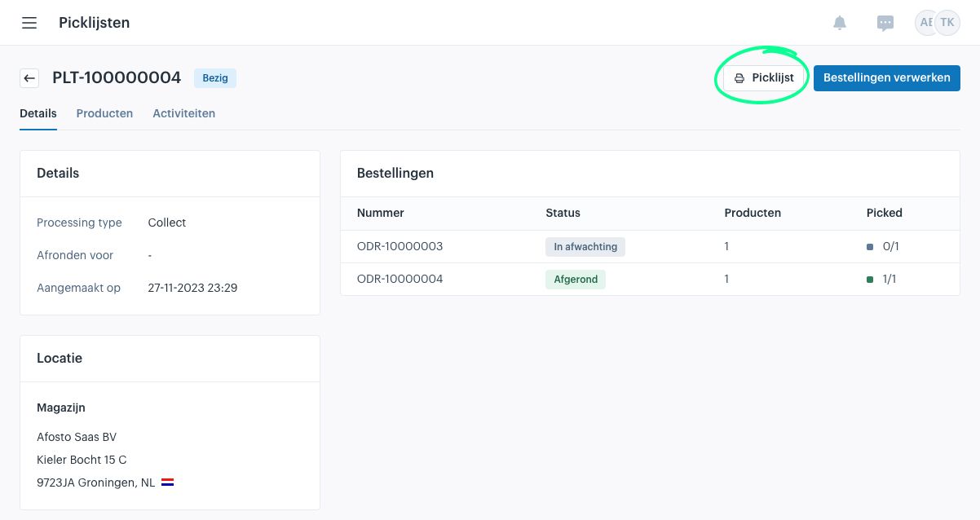The width and height of the screenshot is (980, 520).
Task: Click the In afwachting status badge
Action: pos(585,246)
